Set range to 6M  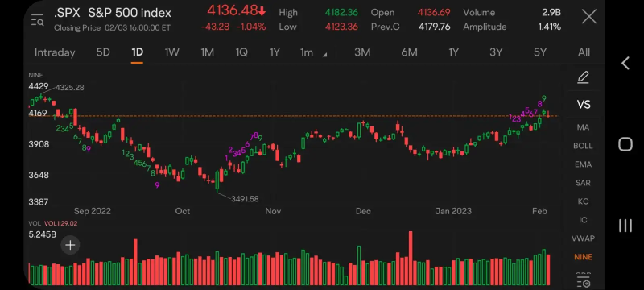point(409,52)
